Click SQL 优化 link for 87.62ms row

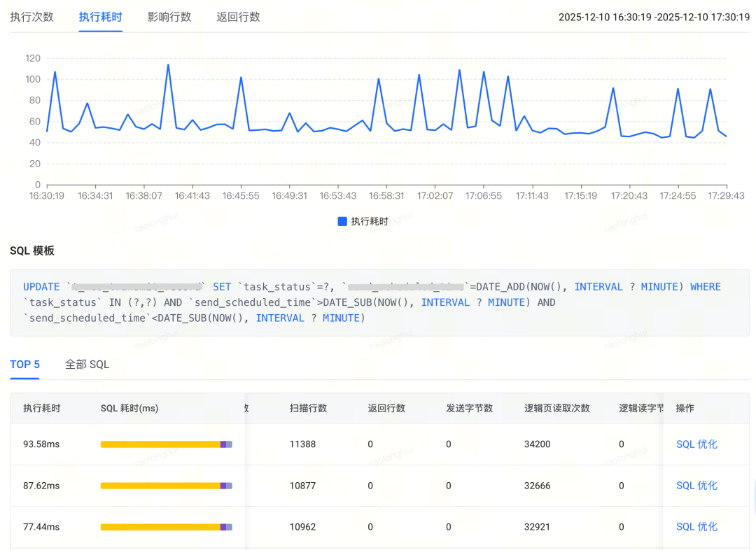tap(696, 486)
